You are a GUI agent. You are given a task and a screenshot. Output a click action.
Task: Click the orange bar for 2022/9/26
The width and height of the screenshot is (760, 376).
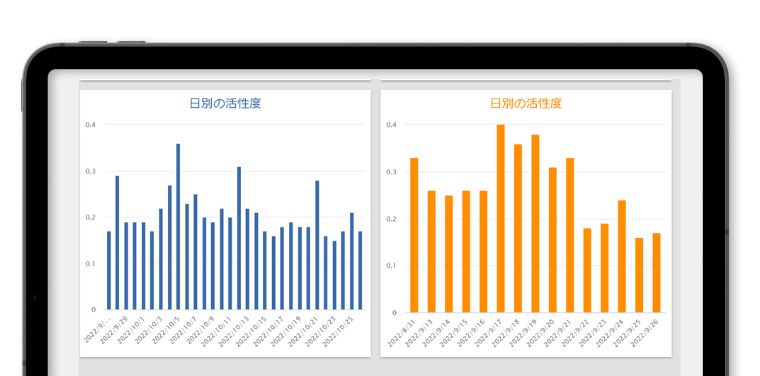coord(656,273)
